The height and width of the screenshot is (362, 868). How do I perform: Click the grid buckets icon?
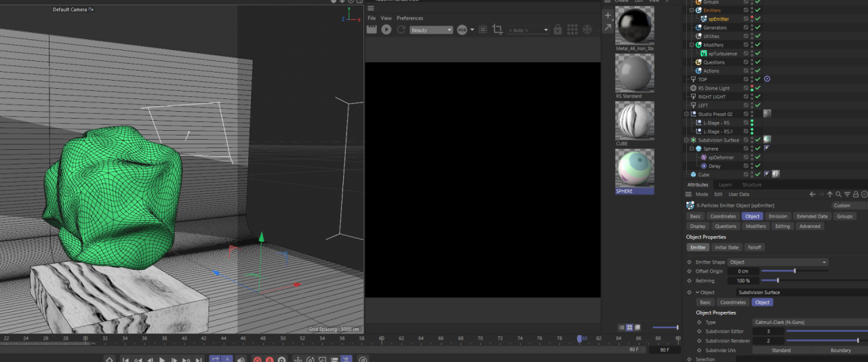point(572,30)
